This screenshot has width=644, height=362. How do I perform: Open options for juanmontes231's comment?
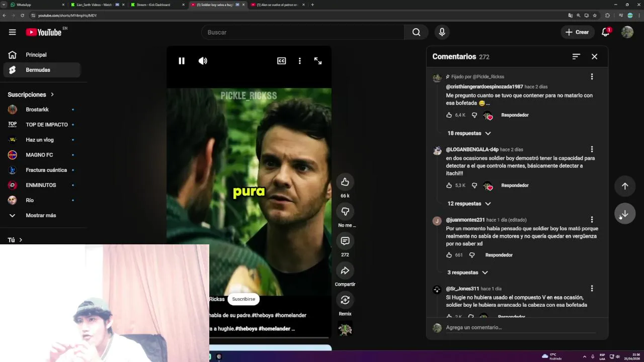[592, 220]
